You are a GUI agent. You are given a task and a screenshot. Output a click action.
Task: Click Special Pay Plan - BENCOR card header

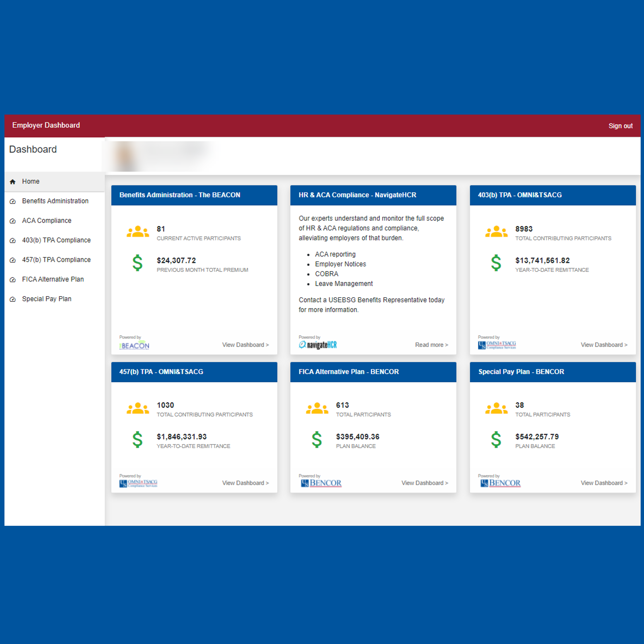(553, 372)
